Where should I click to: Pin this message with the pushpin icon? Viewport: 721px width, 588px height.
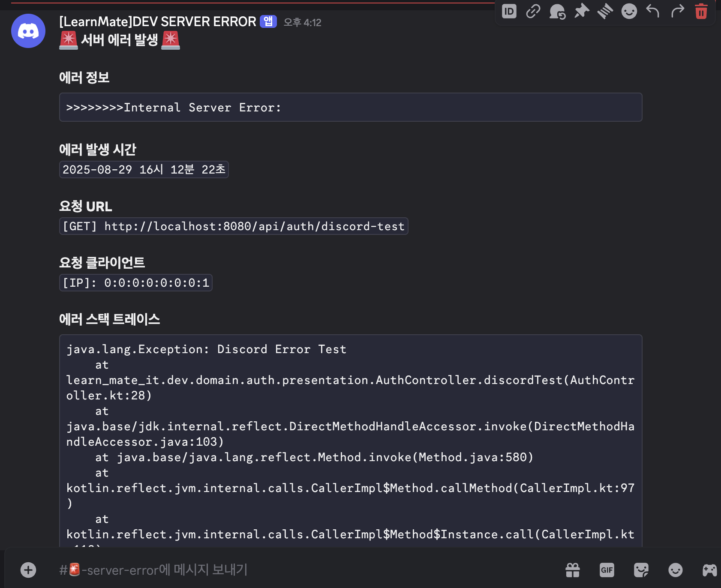(x=582, y=11)
